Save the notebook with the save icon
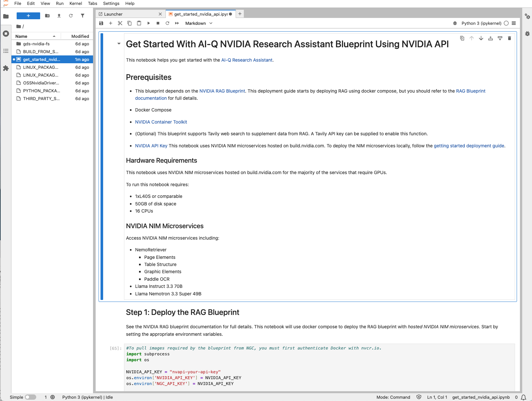Screen dimensions: 532x401 tap(101, 23)
